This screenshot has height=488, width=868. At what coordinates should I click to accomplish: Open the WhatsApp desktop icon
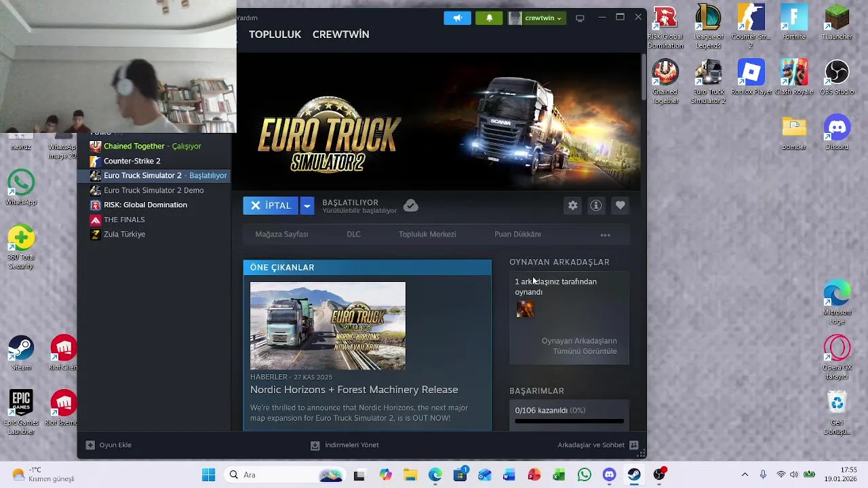point(21,188)
